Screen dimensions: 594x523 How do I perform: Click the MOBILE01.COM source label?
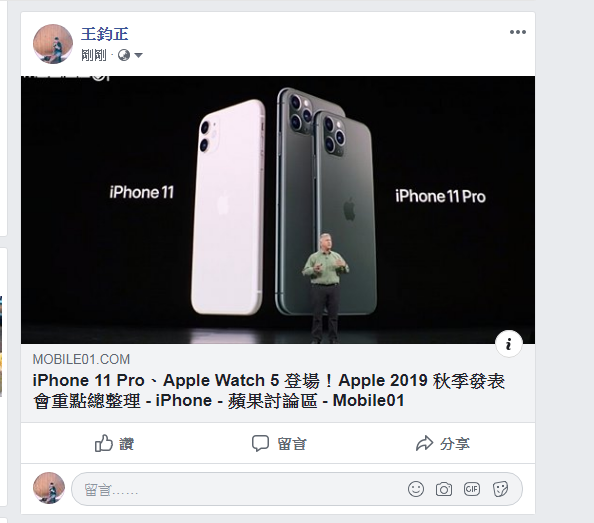81,359
